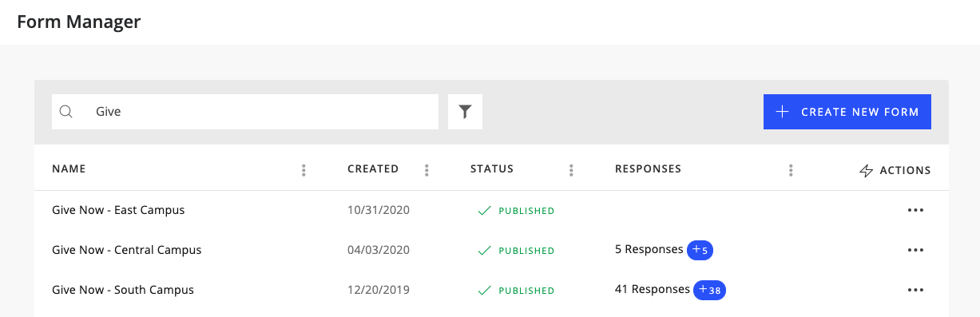Click the +5 new responses badge
The image size is (980, 317).
coord(700,250)
